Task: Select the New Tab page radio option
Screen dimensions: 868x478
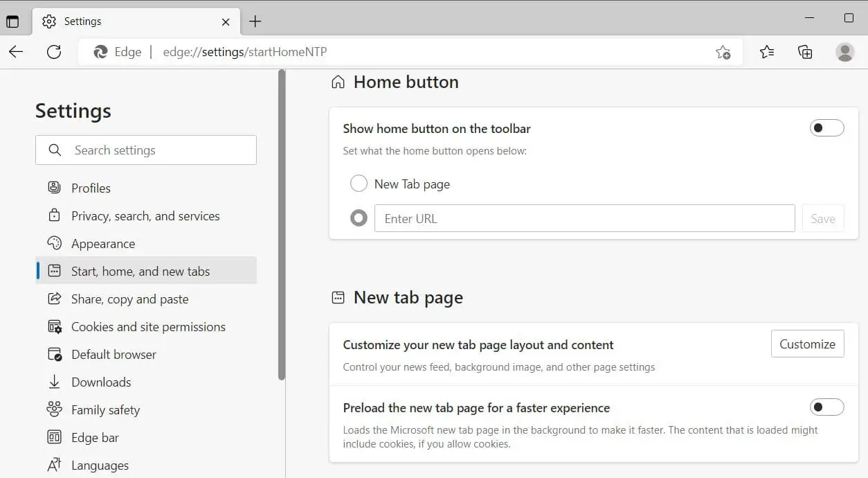Action: (x=359, y=184)
